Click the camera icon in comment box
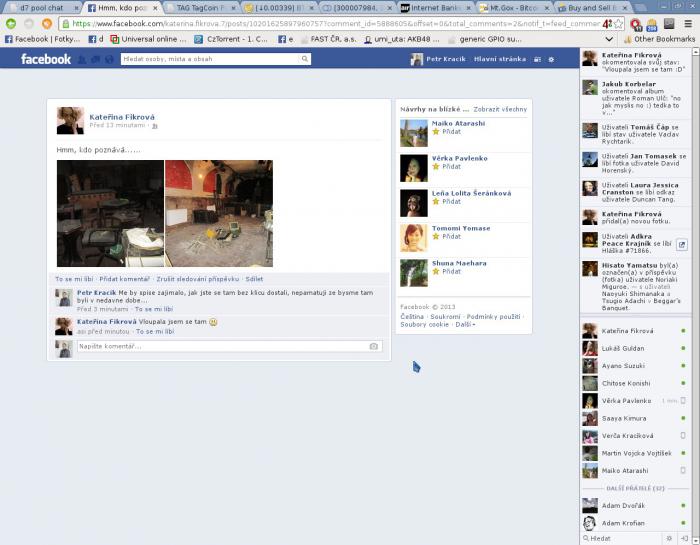Image resolution: width=700 pixels, height=545 pixels. 374,346
